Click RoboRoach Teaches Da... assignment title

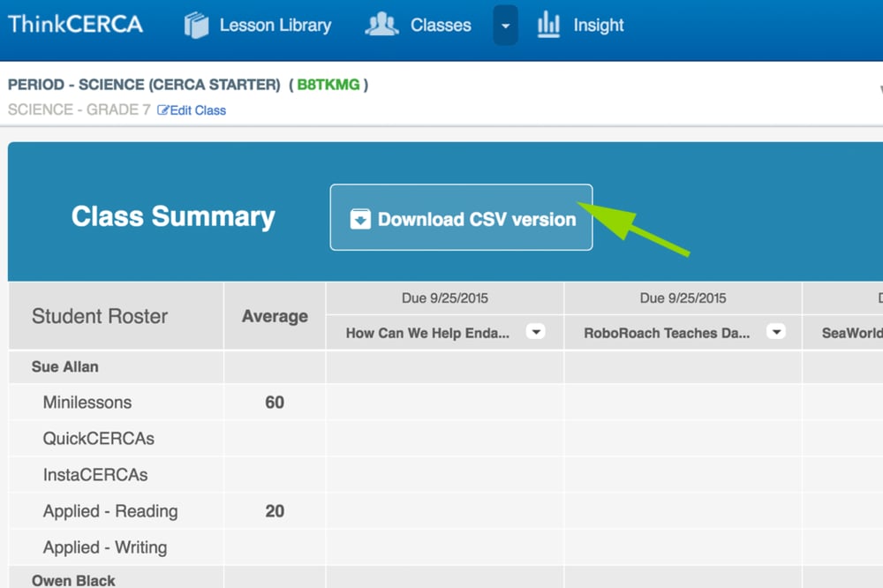(667, 334)
